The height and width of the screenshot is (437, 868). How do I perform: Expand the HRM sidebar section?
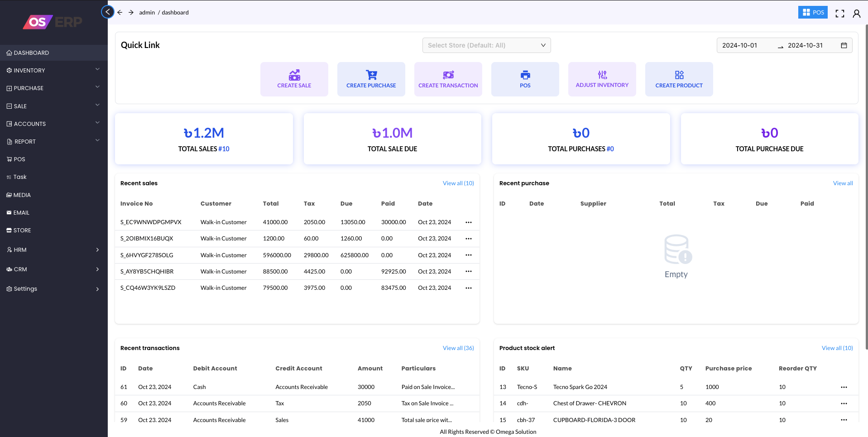[53, 250]
